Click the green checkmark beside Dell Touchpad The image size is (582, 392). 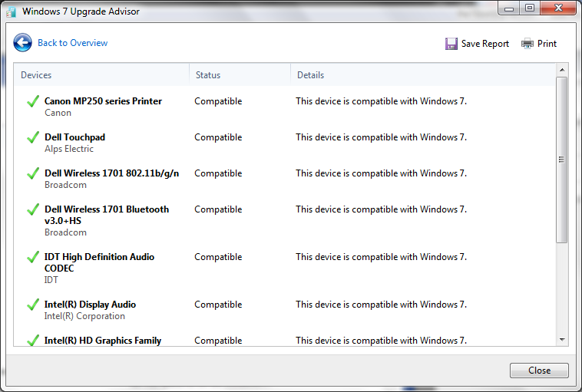click(33, 137)
